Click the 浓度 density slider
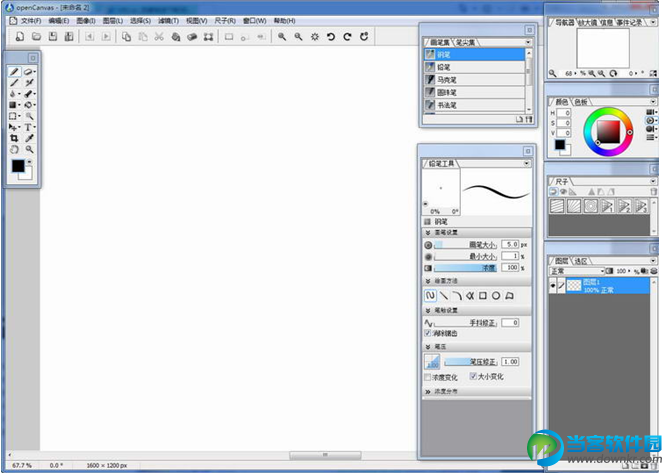The image size is (663, 473). click(x=466, y=268)
